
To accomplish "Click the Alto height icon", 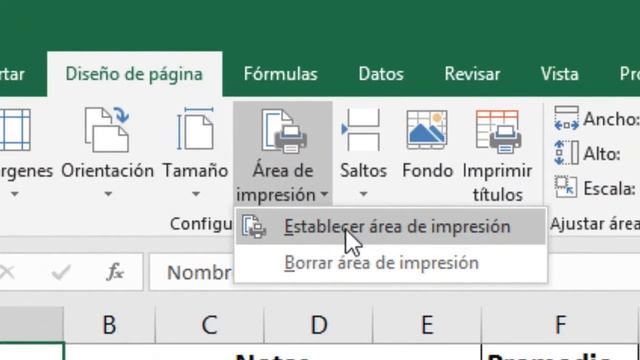I will 567,153.
